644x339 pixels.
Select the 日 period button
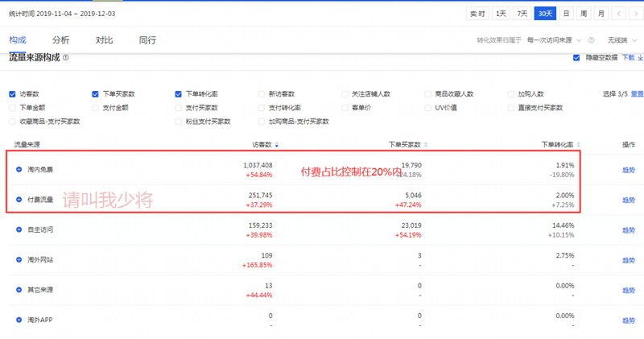point(566,14)
